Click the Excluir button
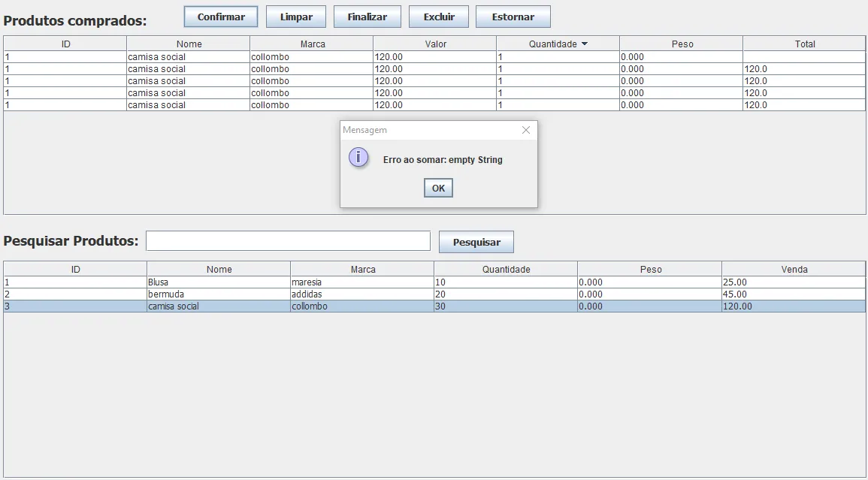Screen dimensions: 868x480 (438, 17)
